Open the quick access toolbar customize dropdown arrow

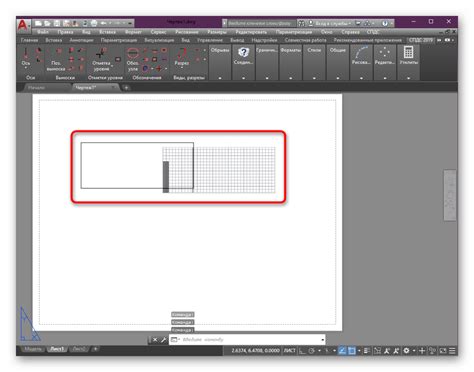click(130, 23)
